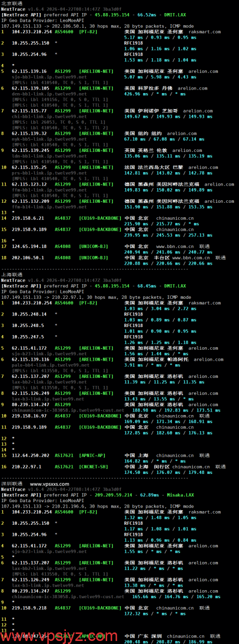
Task: Click the hostname "ffm-bb1-link.ip.twelve99.net"
Action: 49,190
